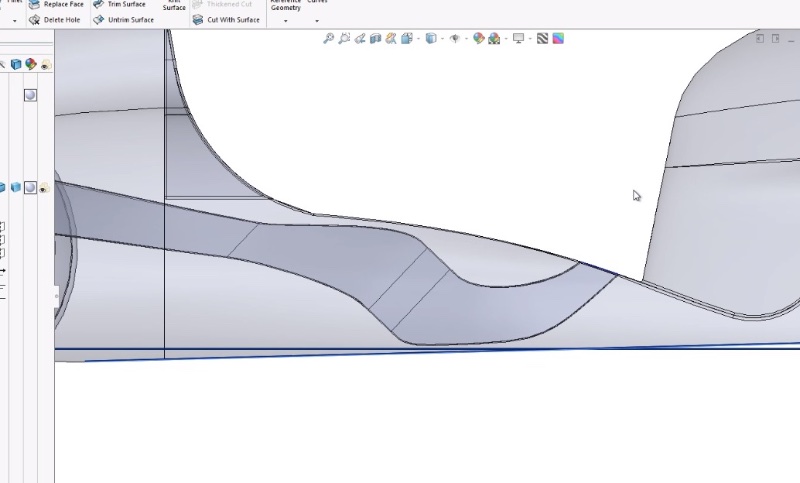Expand the Curves dropdown arrow
Viewport: 800px width, 483px height.
pyautogui.click(x=317, y=20)
